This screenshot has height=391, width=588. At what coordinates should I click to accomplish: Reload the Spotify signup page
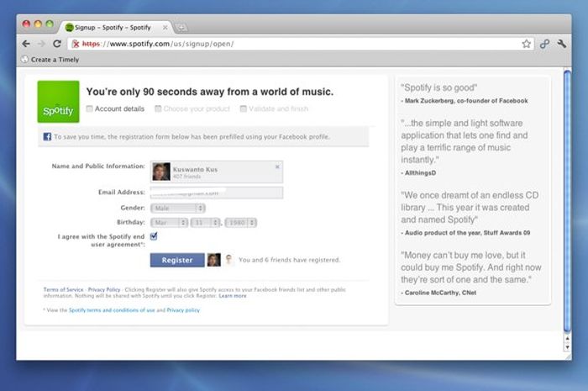tap(57, 44)
